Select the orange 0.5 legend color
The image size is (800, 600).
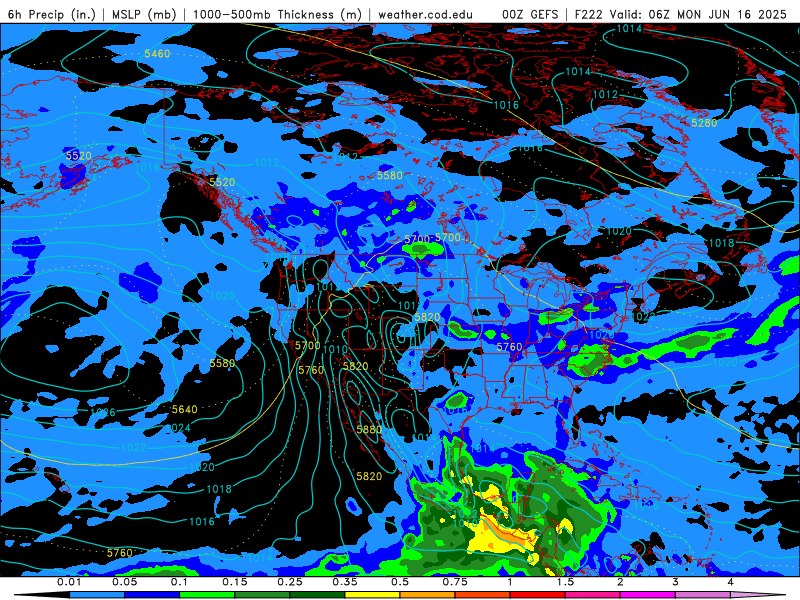(x=428, y=595)
